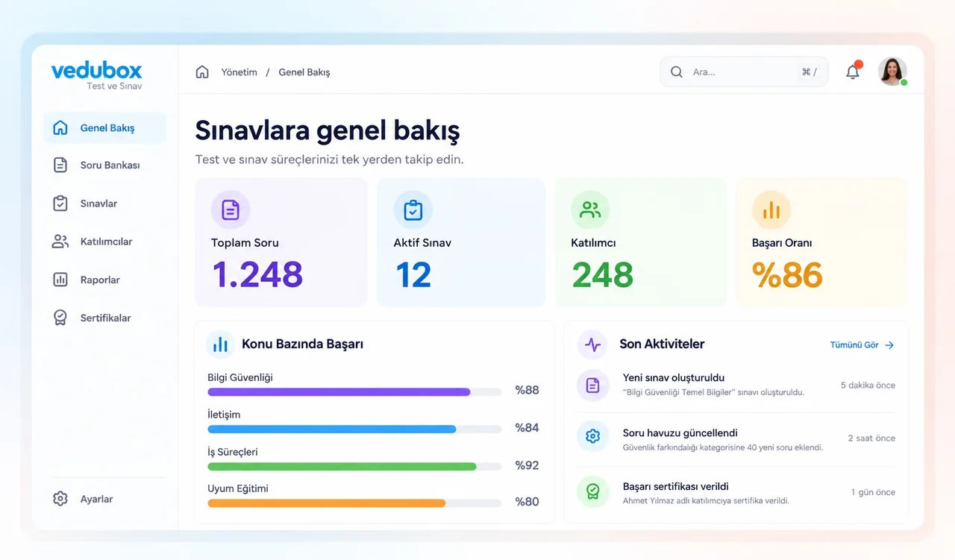Open Katılımcılar menu item
This screenshot has width=955, height=560.
click(104, 242)
